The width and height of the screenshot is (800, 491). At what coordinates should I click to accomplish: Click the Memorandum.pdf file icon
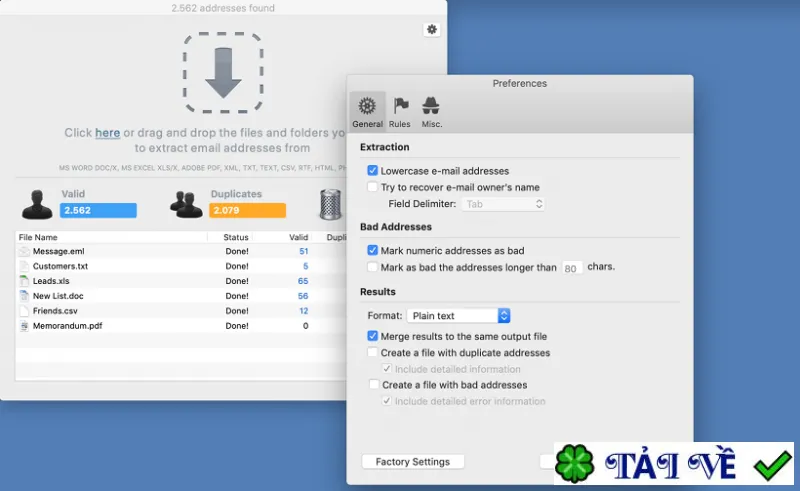[24, 326]
